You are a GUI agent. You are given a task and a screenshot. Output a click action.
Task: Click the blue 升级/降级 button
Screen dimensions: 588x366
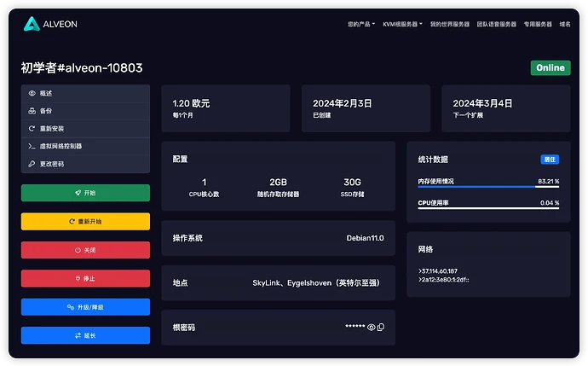[x=85, y=307]
